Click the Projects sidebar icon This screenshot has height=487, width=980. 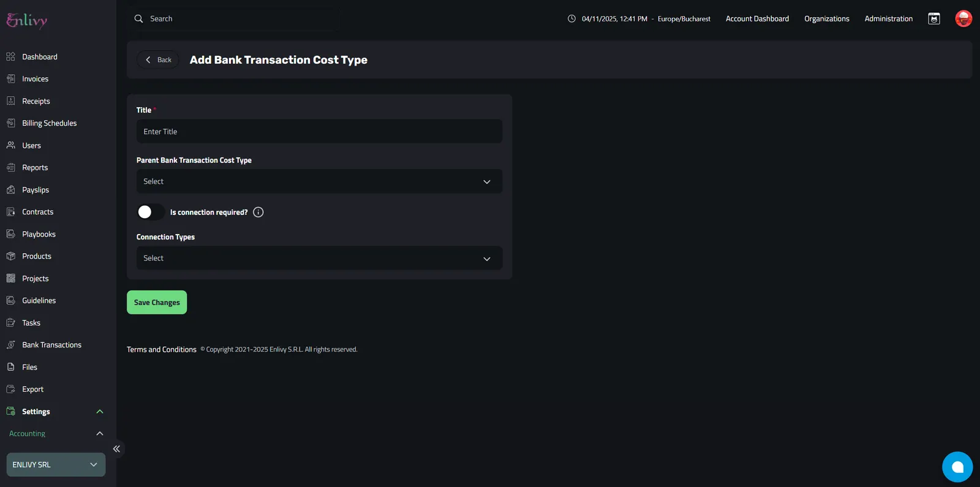10,278
